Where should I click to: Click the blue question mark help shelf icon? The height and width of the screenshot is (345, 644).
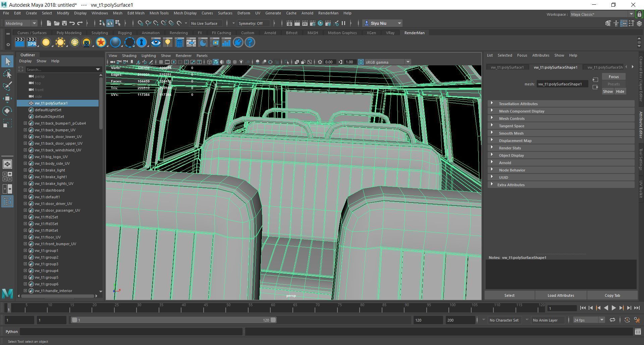pos(250,43)
